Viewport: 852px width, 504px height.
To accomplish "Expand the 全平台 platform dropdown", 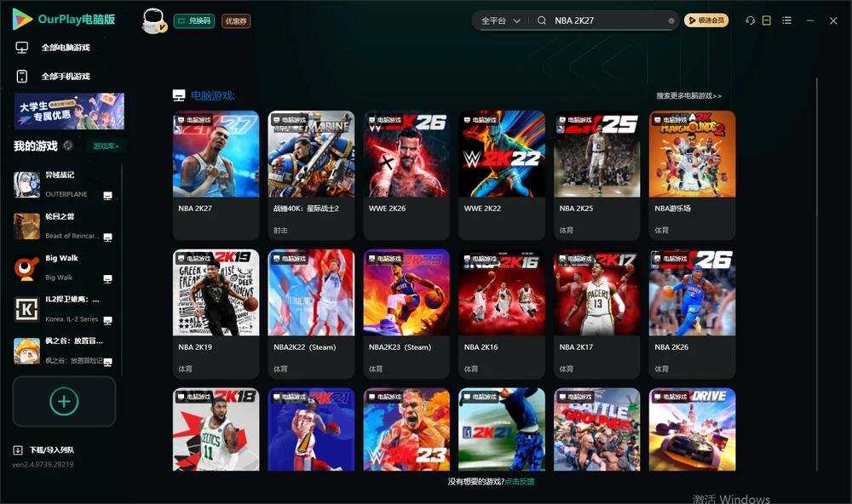I will [x=500, y=20].
